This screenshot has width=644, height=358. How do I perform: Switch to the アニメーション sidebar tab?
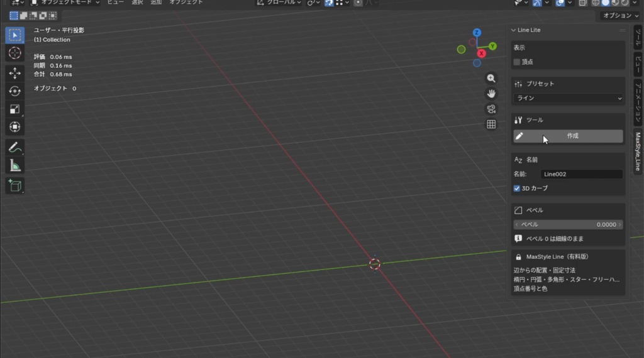(638, 102)
